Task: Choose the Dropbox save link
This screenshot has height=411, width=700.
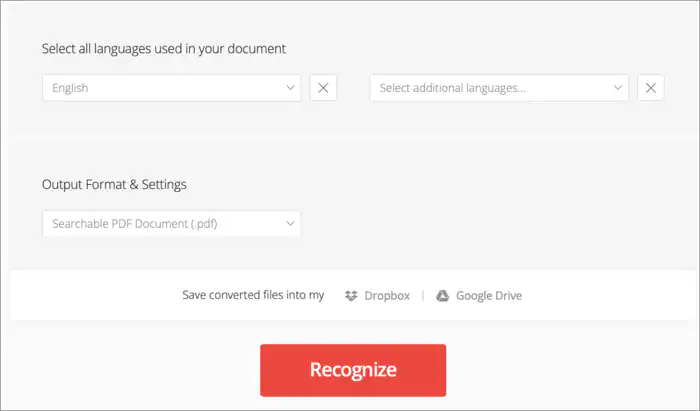Action: (388, 296)
